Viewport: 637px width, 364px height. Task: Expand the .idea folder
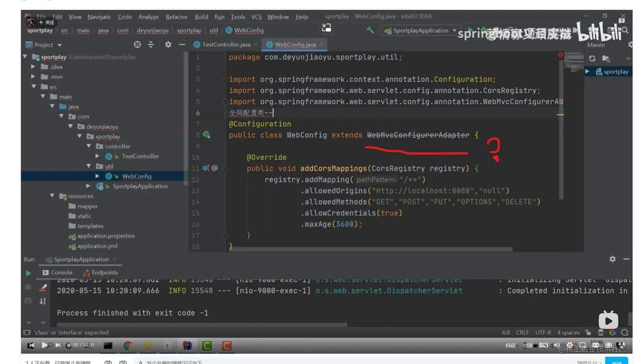[33, 67]
